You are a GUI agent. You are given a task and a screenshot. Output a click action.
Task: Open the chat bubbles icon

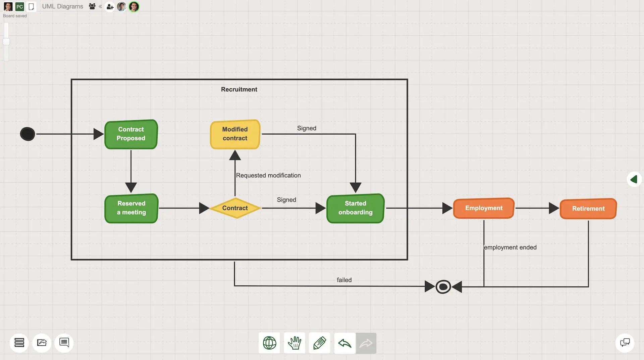tap(625, 343)
